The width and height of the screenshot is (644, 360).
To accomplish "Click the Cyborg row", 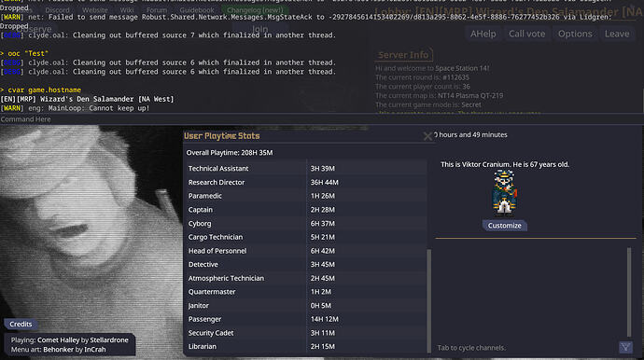I will tap(306, 223).
